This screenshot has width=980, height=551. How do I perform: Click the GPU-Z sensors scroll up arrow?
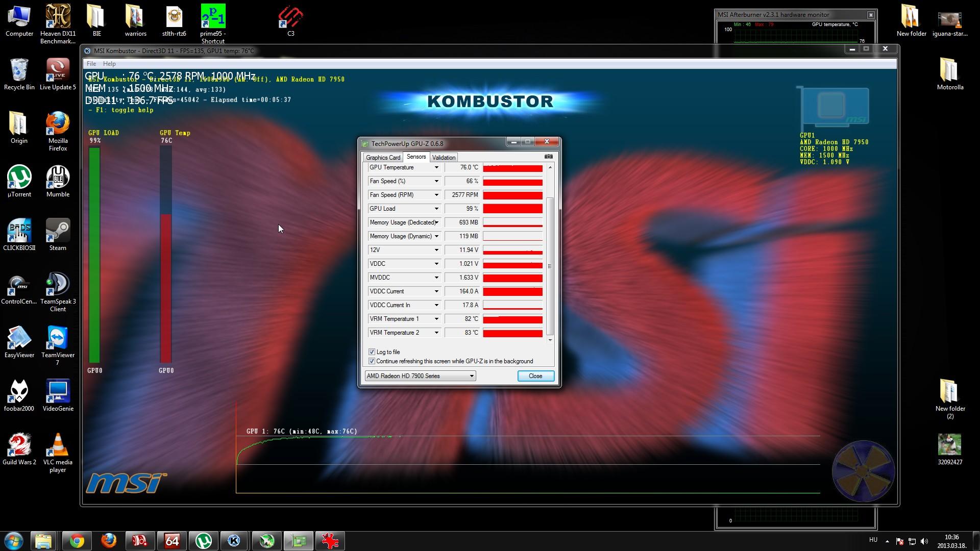pyautogui.click(x=550, y=167)
